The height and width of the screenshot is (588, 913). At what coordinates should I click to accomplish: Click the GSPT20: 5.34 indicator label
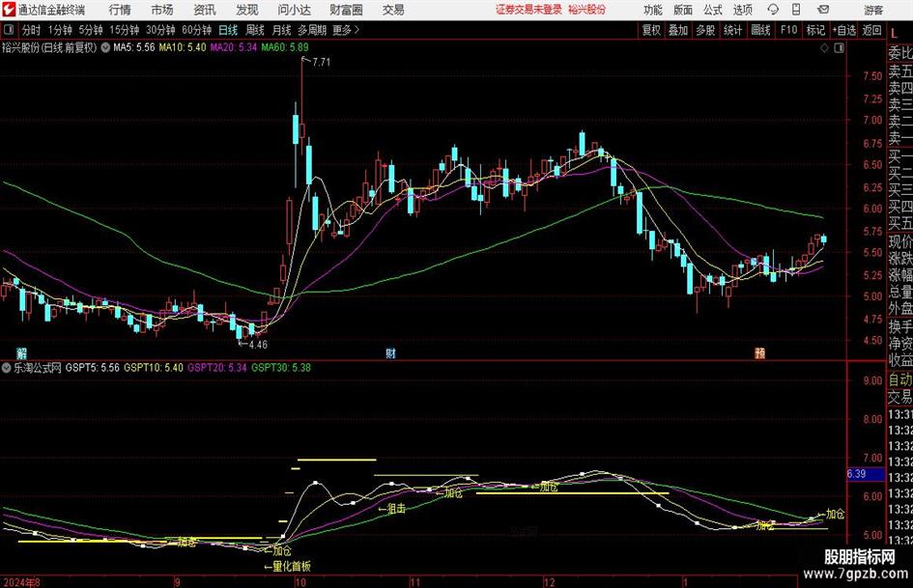pyautogui.click(x=216, y=368)
